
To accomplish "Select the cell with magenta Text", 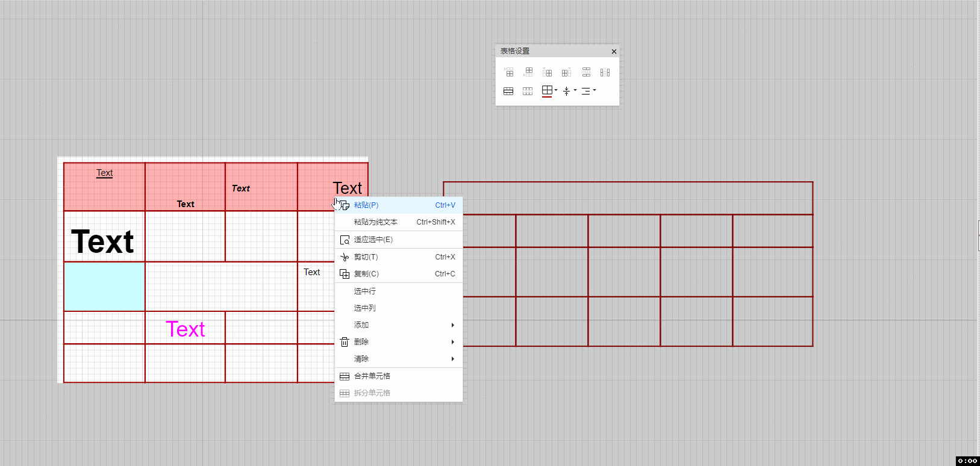I will (185, 328).
